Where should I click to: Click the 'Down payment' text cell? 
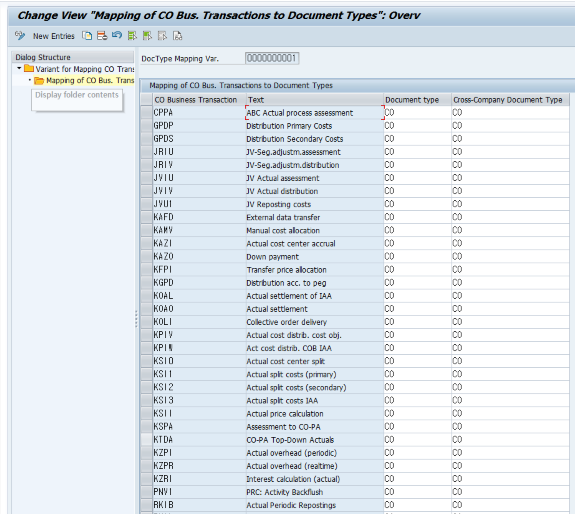[x=314, y=256]
